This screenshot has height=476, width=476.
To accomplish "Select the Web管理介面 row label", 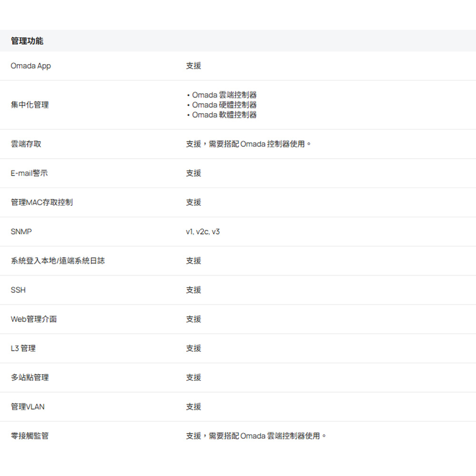I will click(x=34, y=319).
